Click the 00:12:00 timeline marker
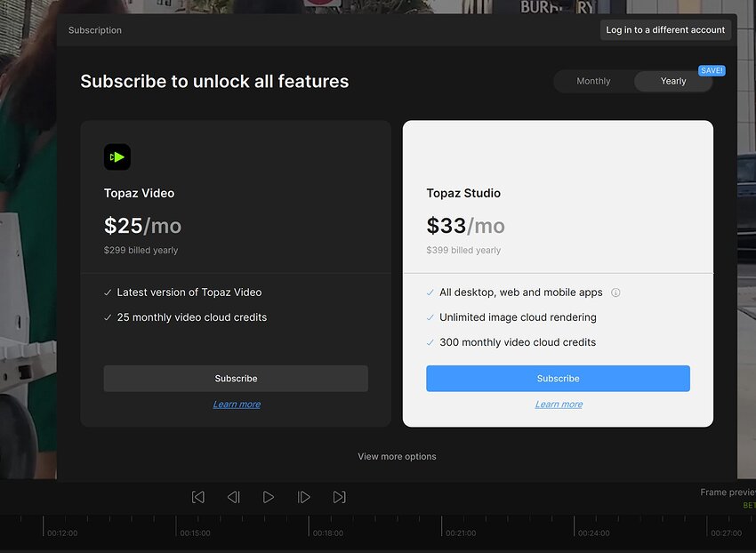 point(62,533)
